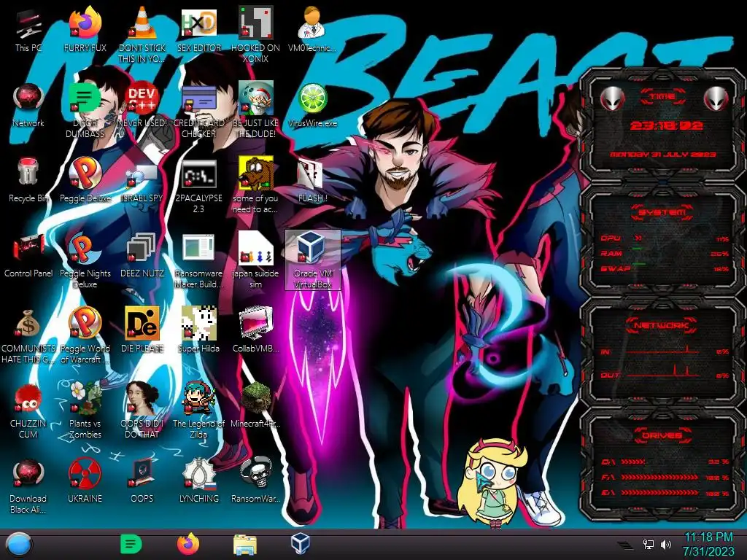Select the dog icon labeled some of you need
This screenshot has width=747, height=560.
point(256,185)
